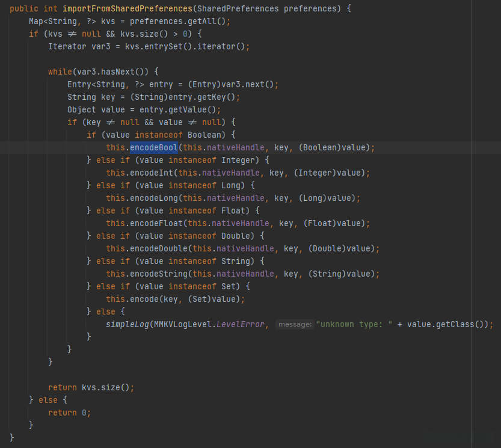Click encodeInt method call
Image resolution: width=501 pixels, height=448 pixels.
[x=152, y=173]
